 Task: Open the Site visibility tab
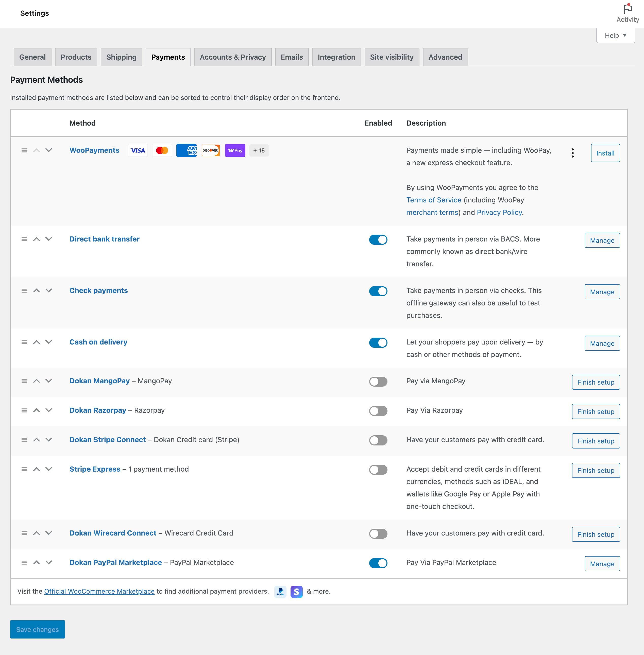coord(392,57)
